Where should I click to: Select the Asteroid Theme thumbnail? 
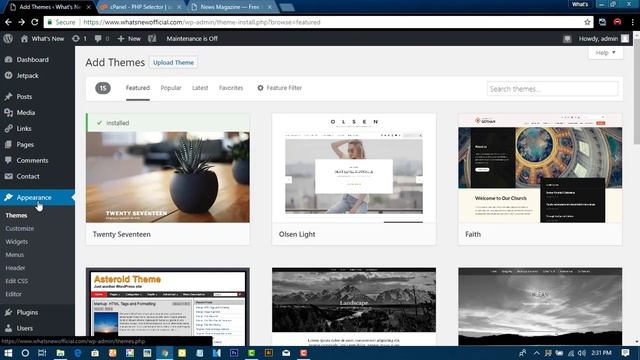168,307
